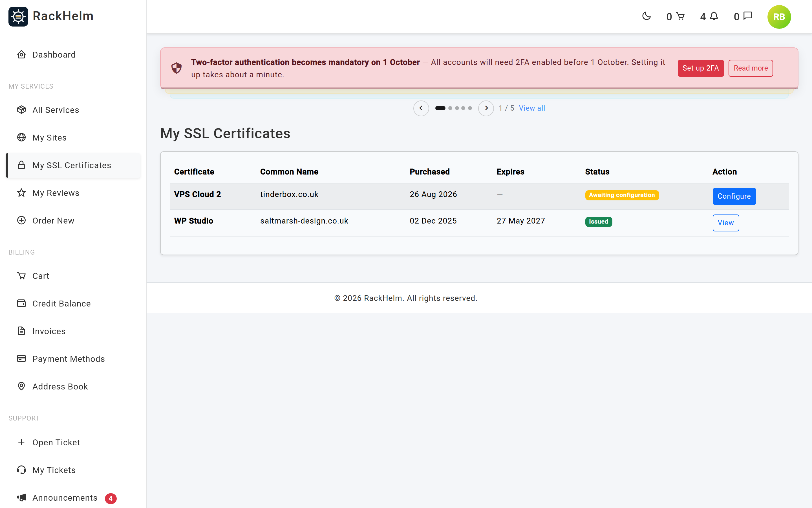Click the Dashboard home icon
Viewport: 812px width, 508px height.
click(x=21, y=54)
